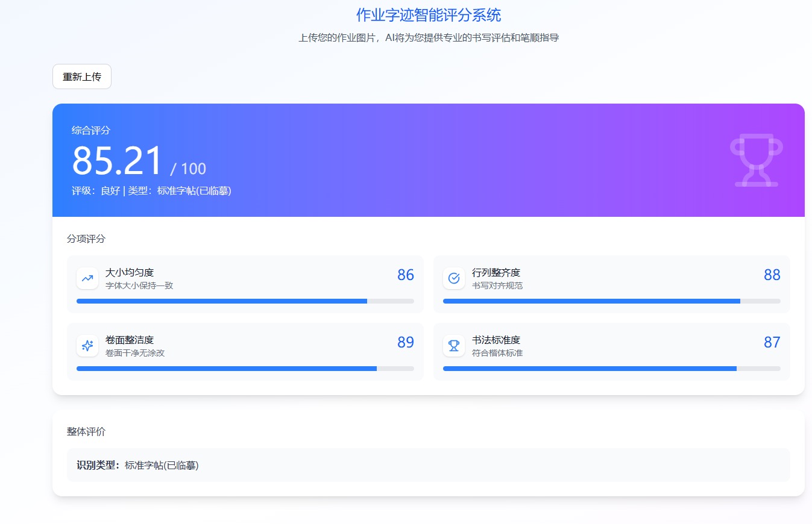Screen dimensions: 812x524
Task: Click the trend arrow icon beside 大小均匀度
Action: click(x=87, y=278)
